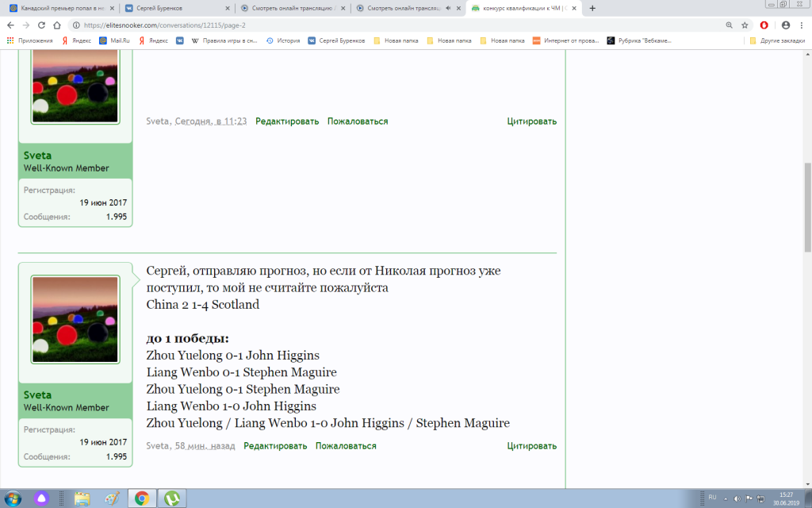Open the new tab plus button
The width and height of the screenshot is (812, 508).
click(592, 8)
